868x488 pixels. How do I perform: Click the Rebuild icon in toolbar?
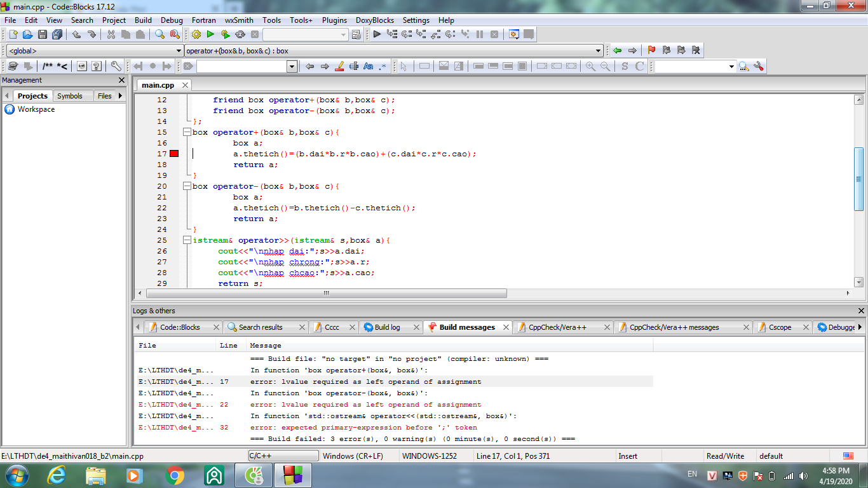(240, 34)
